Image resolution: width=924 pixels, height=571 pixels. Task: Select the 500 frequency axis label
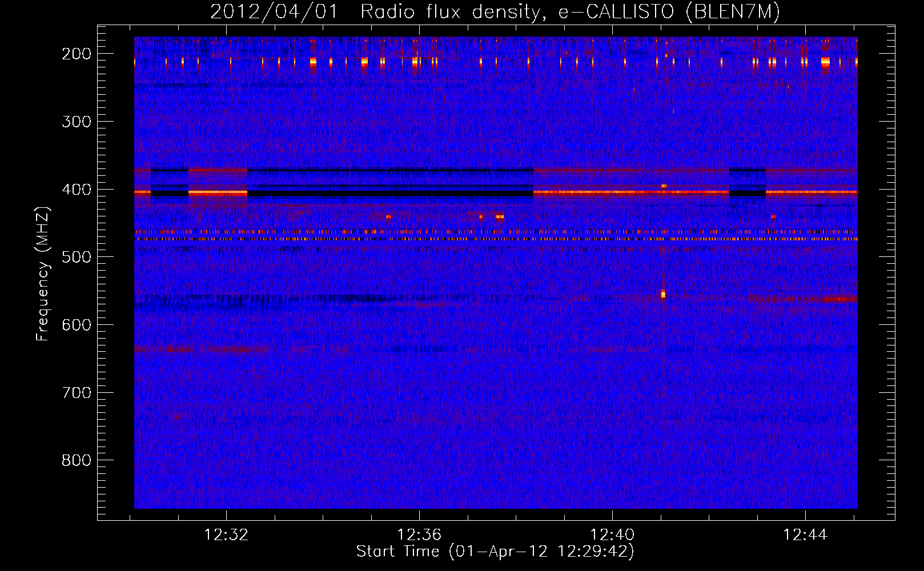77,257
